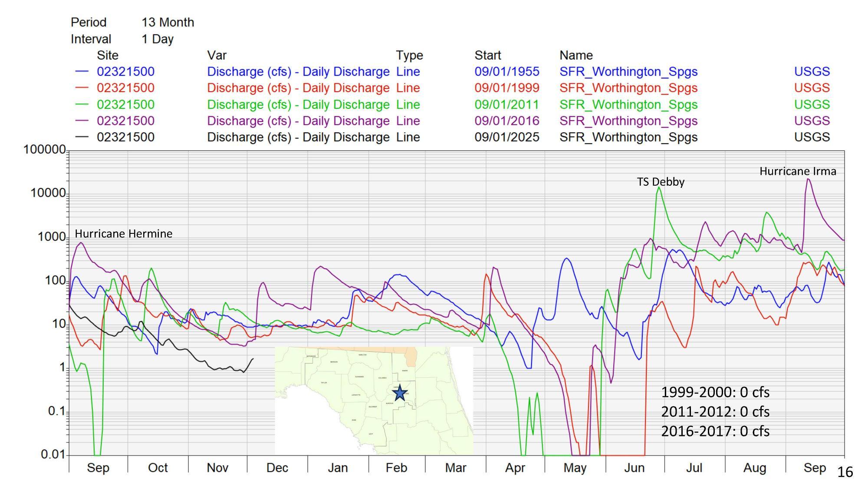Screen dimensions: 868x488
Task: Click site number 02321500 on the first row
Action: point(125,72)
